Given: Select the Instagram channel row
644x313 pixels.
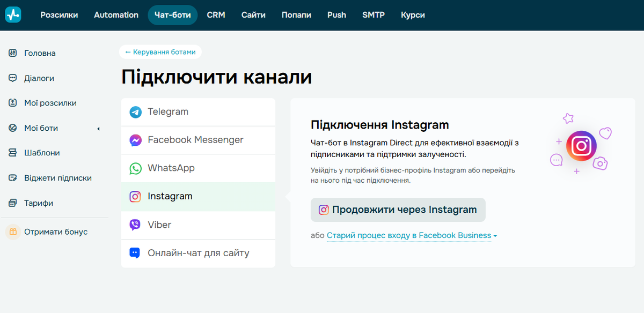Looking at the screenshot, I should tap(198, 197).
